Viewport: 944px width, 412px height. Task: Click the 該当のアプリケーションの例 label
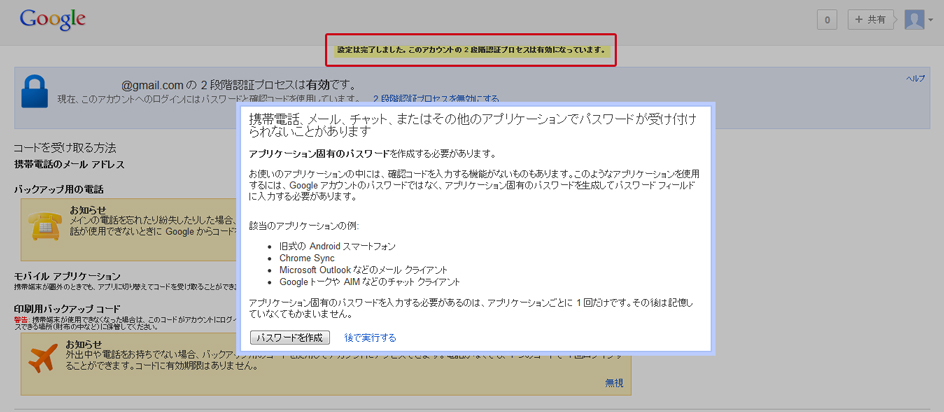coord(304,226)
